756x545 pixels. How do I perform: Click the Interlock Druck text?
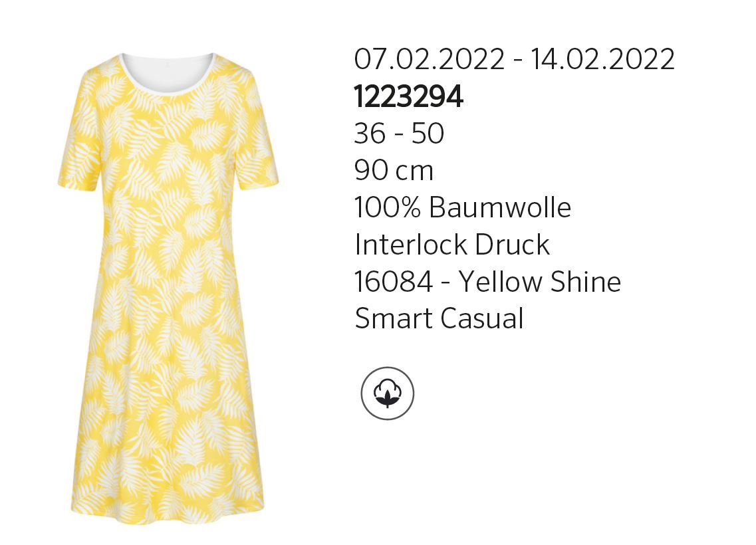tap(451, 245)
